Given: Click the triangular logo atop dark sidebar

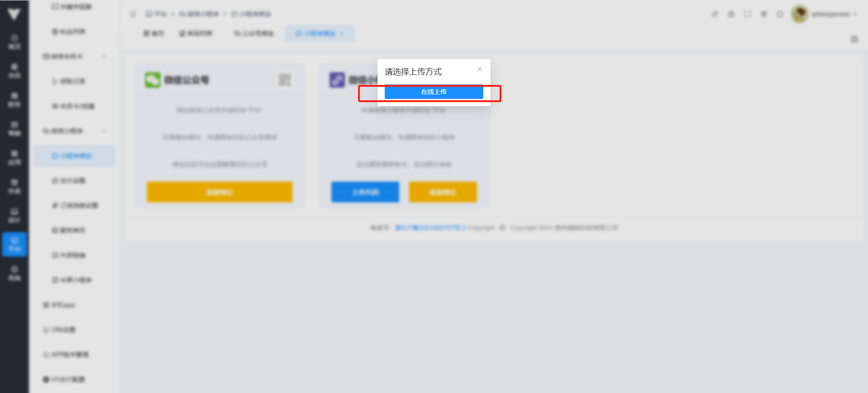Looking at the screenshot, I should (14, 14).
